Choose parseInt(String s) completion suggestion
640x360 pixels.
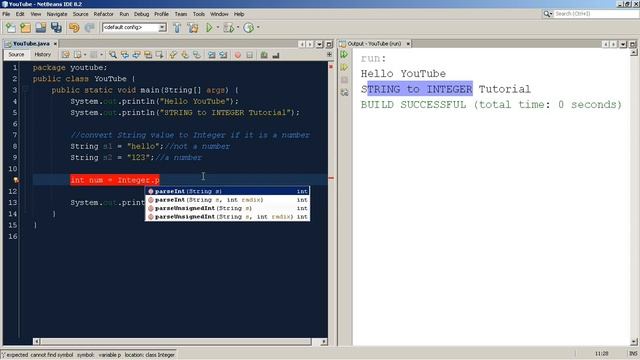227,191
